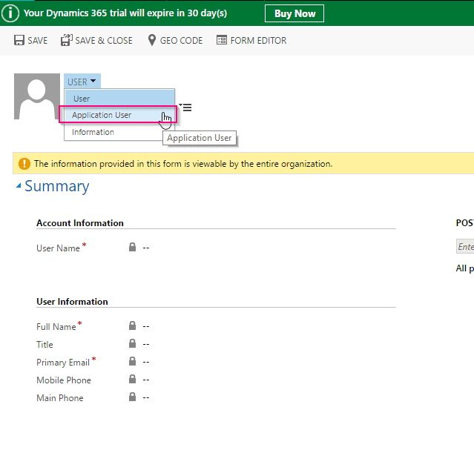Click the lock icon beside Full Name
Image resolution: width=474 pixels, height=476 pixels.
132,325
